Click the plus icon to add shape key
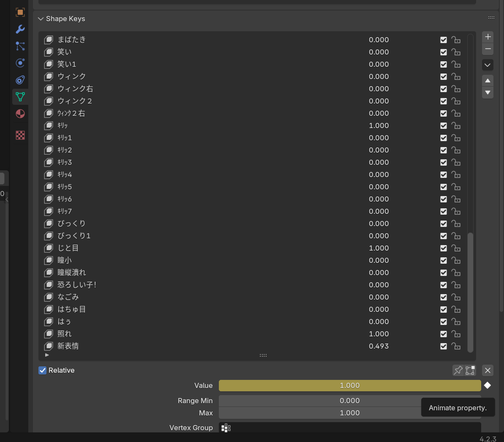504x442 pixels. pyautogui.click(x=488, y=37)
